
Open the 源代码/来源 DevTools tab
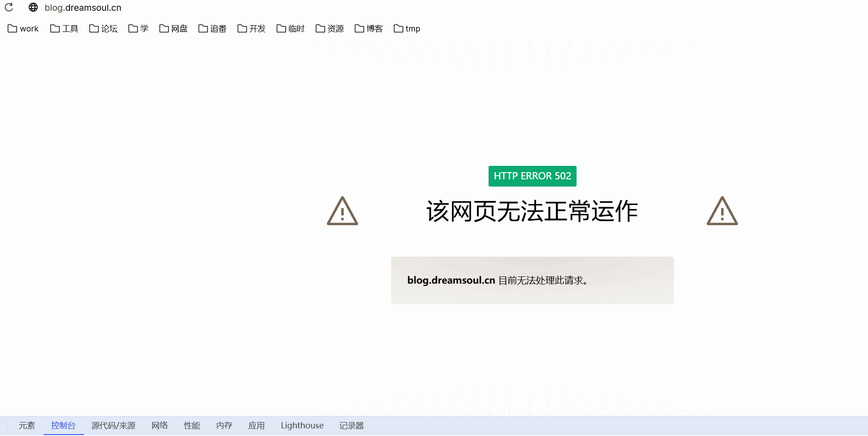[x=114, y=426]
